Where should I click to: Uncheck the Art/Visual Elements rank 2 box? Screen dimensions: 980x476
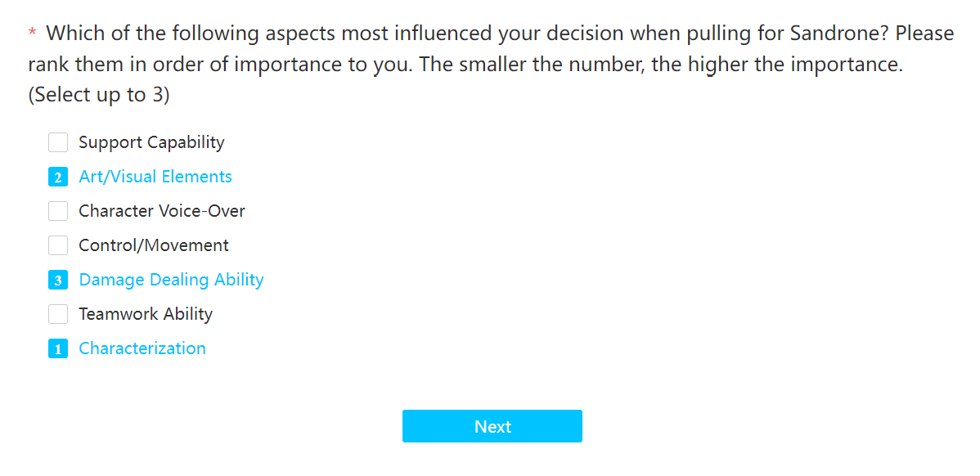pyautogui.click(x=58, y=177)
